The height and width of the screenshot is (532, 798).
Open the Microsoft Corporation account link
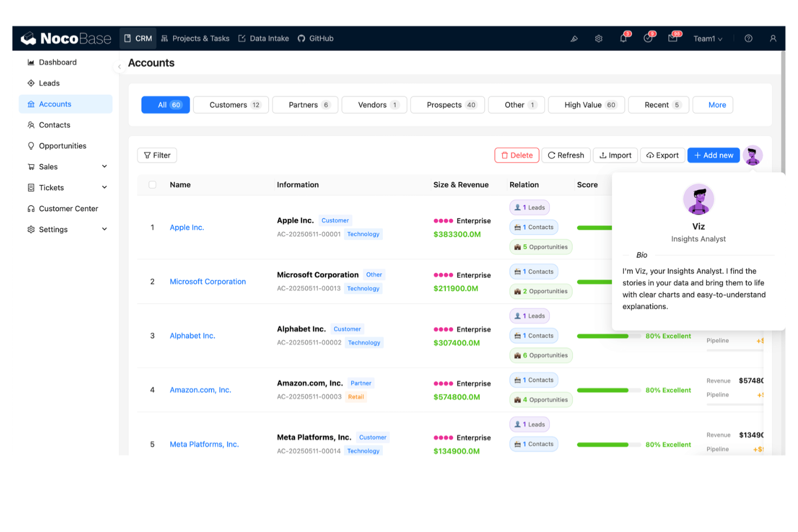coord(208,282)
